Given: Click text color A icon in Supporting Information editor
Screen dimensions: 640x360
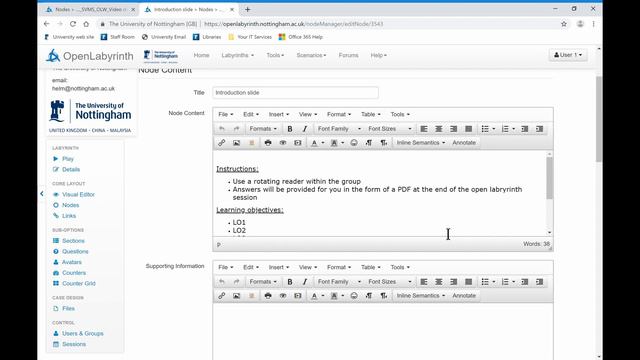Looking at the screenshot, I should (x=314, y=296).
